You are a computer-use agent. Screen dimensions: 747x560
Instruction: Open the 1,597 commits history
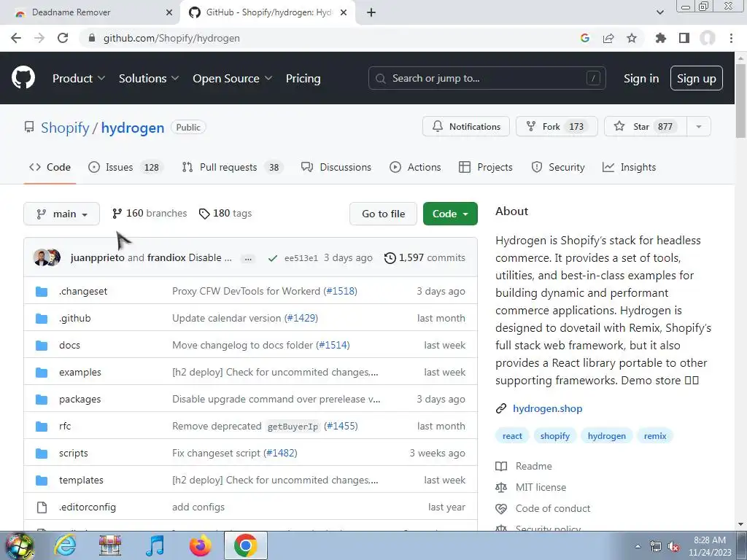point(425,257)
